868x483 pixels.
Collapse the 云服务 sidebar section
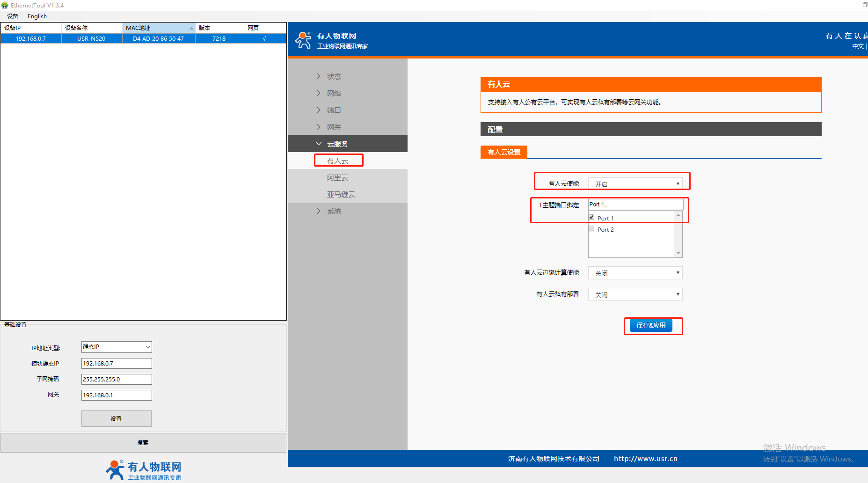pyautogui.click(x=337, y=144)
